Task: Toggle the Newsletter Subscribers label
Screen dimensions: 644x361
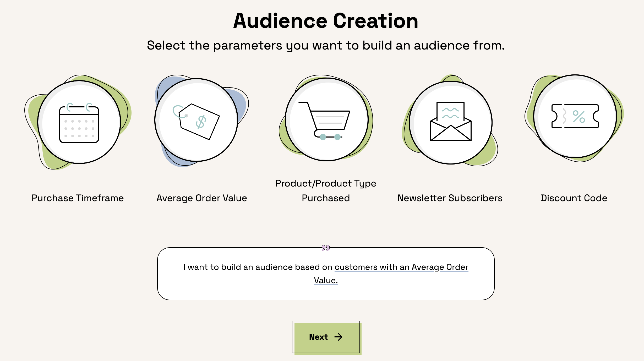Action: [450, 198]
